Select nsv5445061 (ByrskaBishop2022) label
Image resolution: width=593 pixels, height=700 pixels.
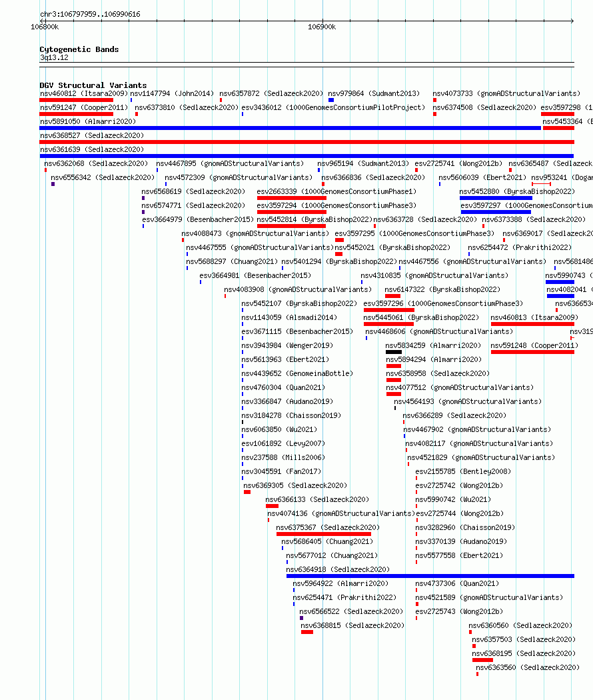pos(421,318)
